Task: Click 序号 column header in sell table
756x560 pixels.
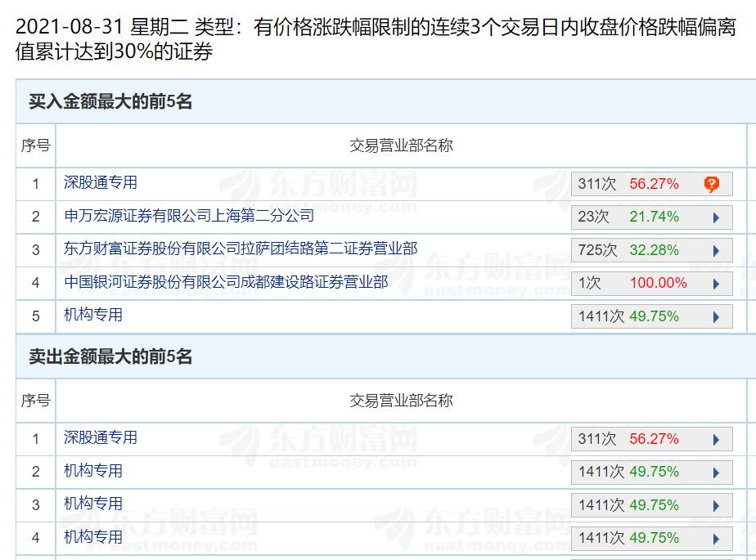Action: pyautogui.click(x=36, y=401)
